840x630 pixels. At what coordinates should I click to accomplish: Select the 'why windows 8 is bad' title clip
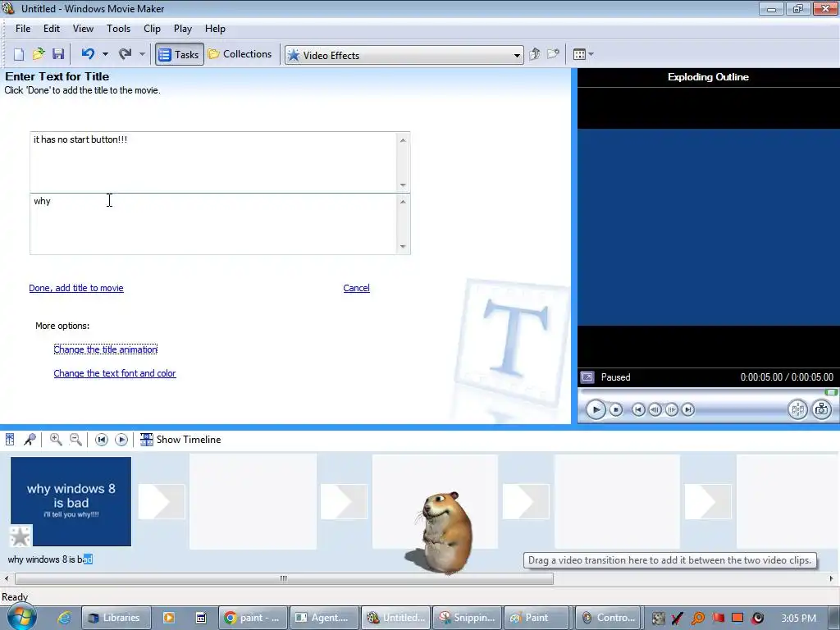[x=71, y=501]
